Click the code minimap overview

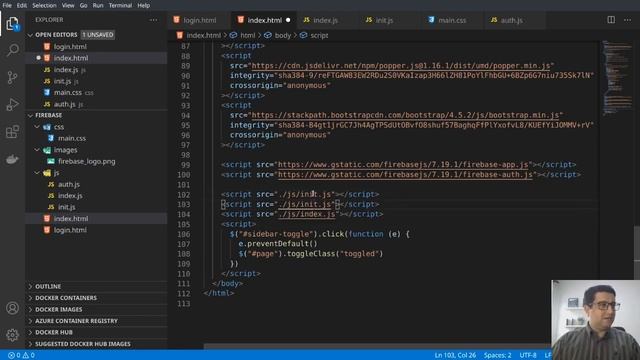(617, 78)
